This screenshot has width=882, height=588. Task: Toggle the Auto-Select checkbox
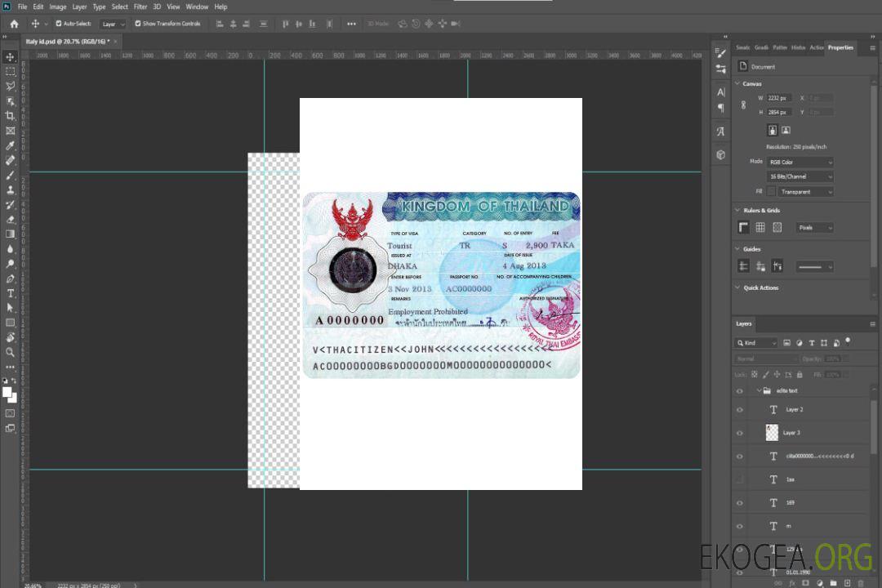pos(59,24)
